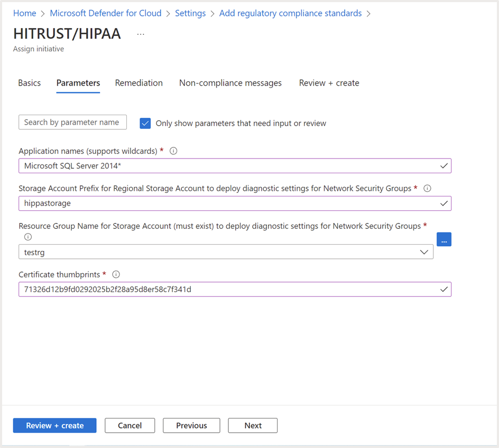The image size is (499, 448).
Task: Select the Review + create tab
Action: (x=329, y=83)
